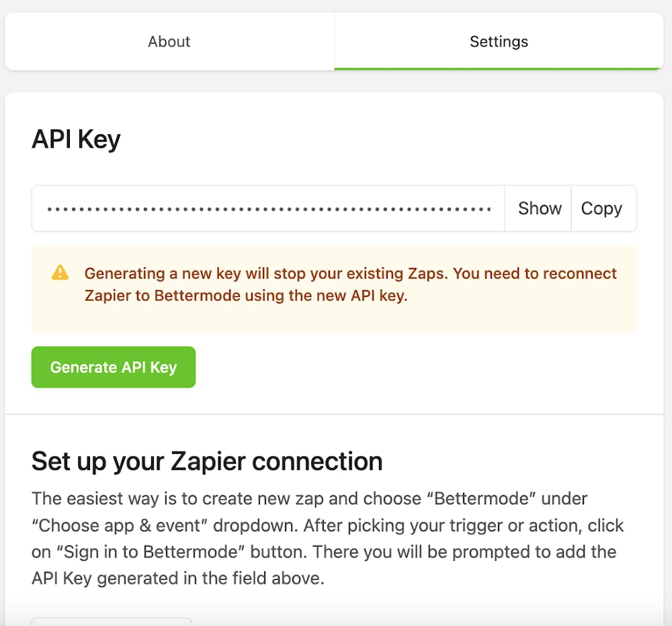Screen dimensions: 672x626
Task: Click the green underline beneath Settings tab
Action: point(499,68)
